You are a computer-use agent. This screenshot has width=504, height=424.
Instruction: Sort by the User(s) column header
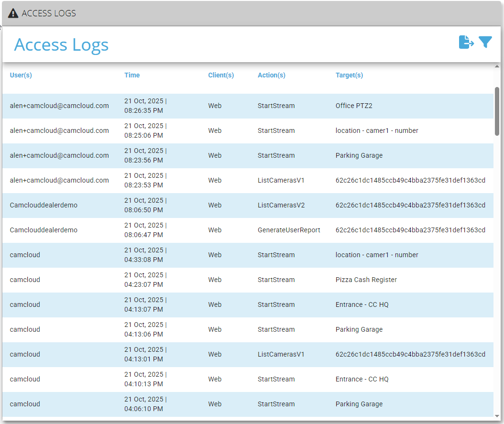(21, 75)
